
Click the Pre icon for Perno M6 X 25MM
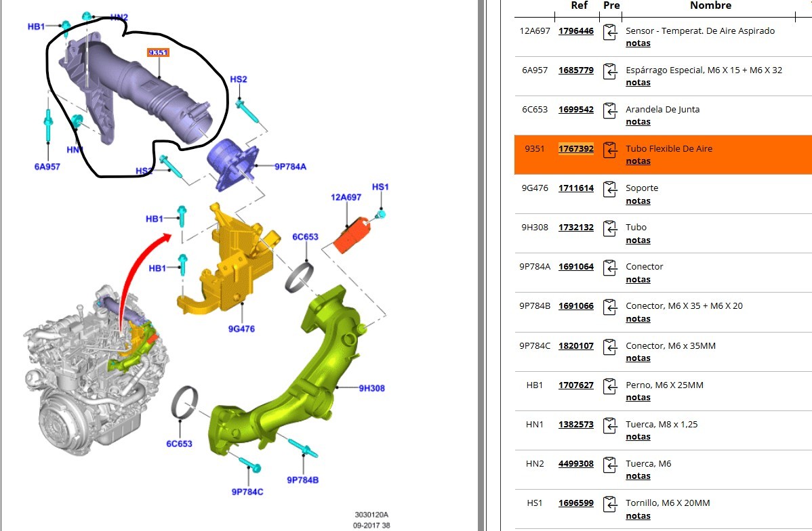611,386
